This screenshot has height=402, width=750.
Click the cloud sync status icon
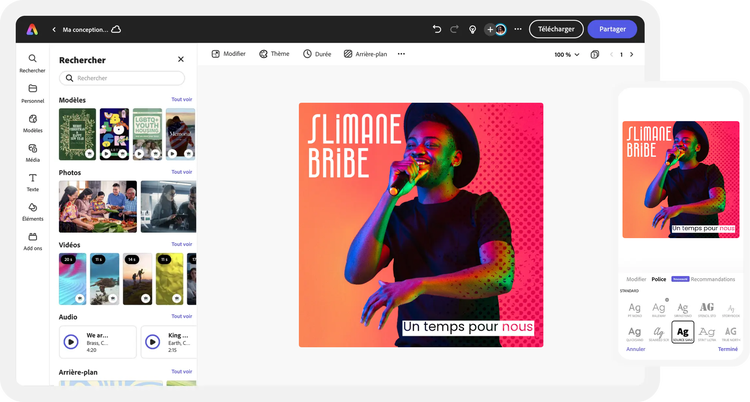(x=116, y=29)
